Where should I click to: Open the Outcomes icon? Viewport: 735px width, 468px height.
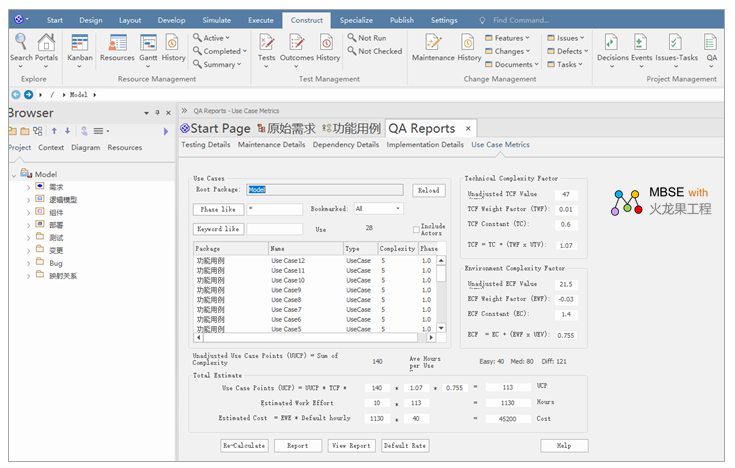click(297, 42)
